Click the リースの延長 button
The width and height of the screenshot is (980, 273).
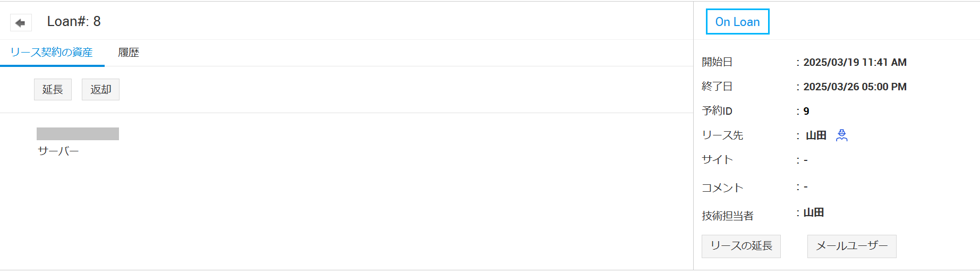pyautogui.click(x=741, y=246)
